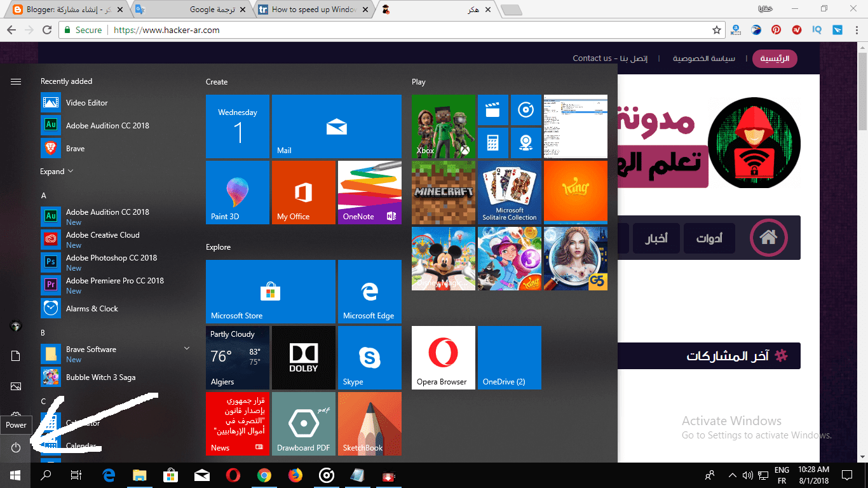Image resolution: width=868 pixels, height=488 pixels.
Task: Open the Documents icon in Start sidebar
Action: (16, 356)
